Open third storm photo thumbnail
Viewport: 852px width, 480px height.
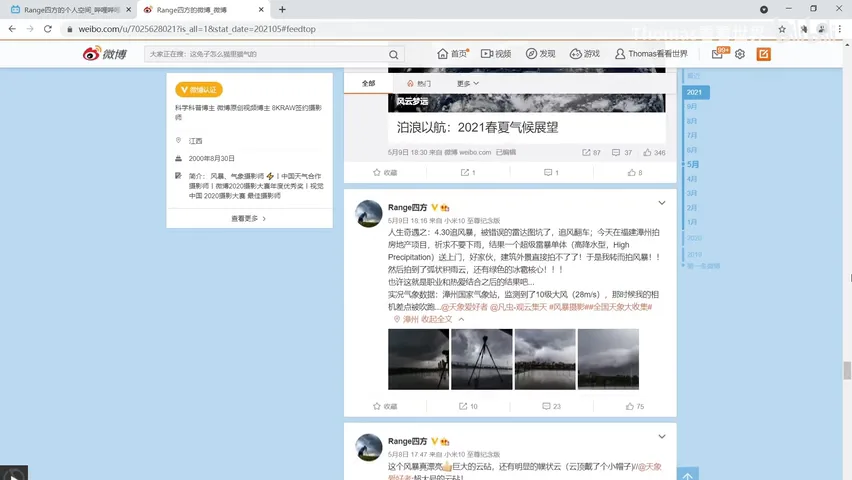545,359
